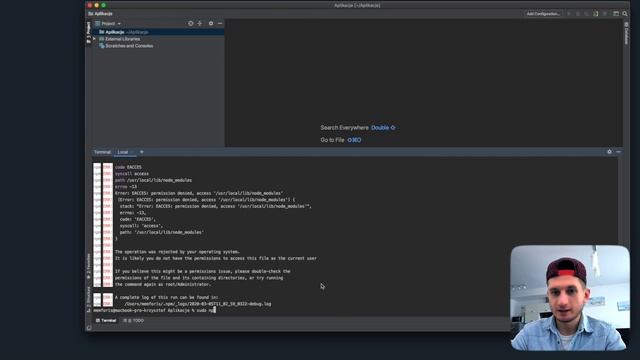Viewport: 640px width, 360px height.
Task: Click the stop (square) toolbar icon
Action: click(x=605, y=14)
